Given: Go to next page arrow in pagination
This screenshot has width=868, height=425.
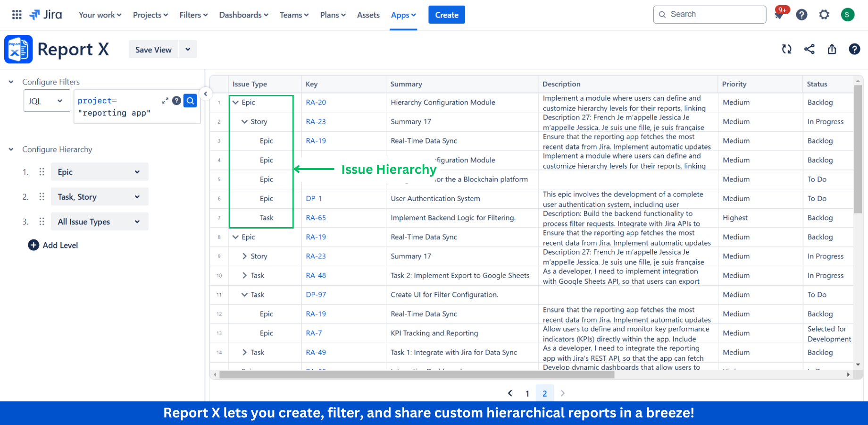Looking at the screenshot, I should (x=562, y=393).
